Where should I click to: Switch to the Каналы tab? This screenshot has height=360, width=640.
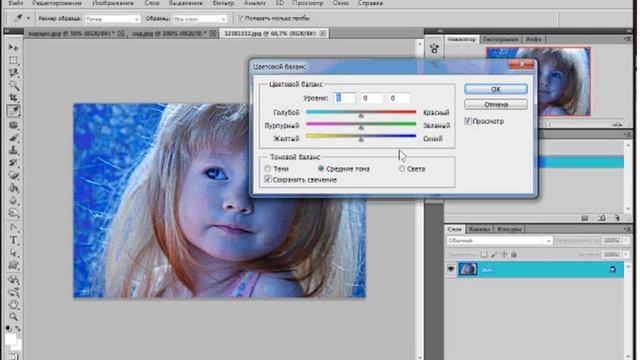click(x=479, y=229)
